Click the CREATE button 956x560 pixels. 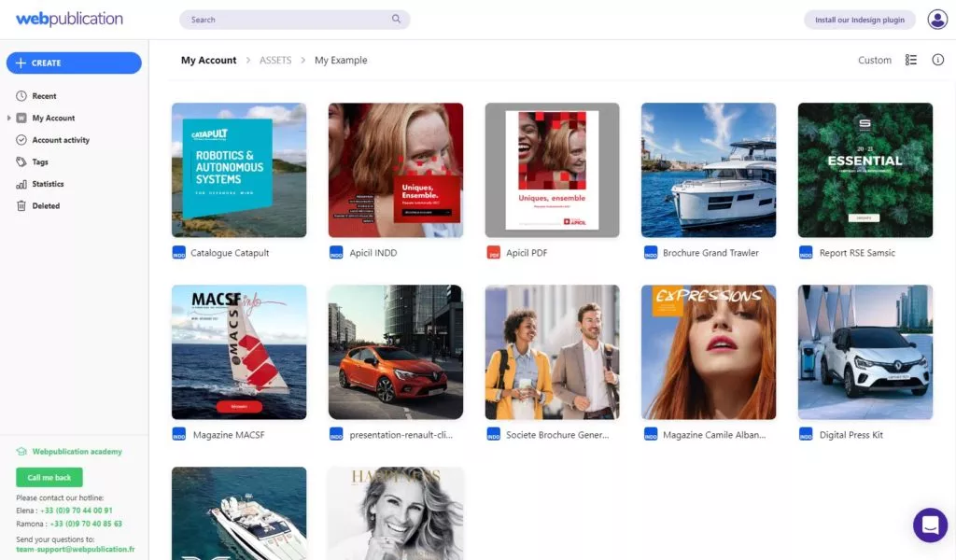click(74, 63)
